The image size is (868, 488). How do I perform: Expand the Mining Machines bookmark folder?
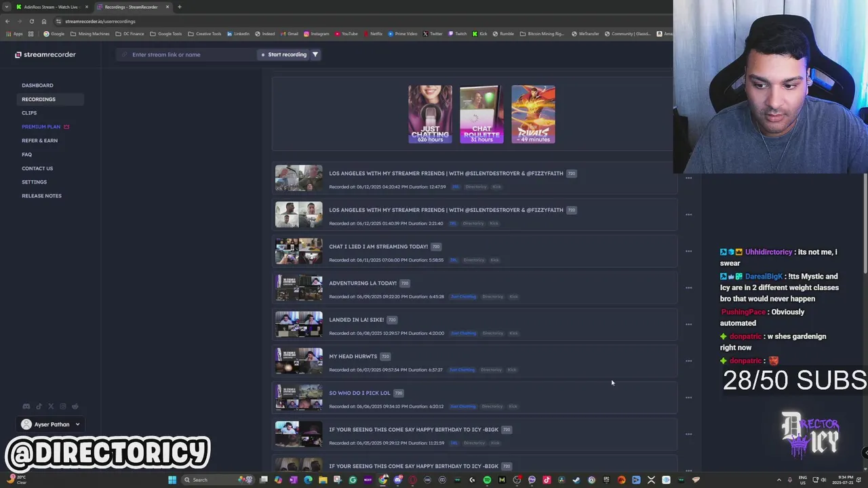coord(90,34)
